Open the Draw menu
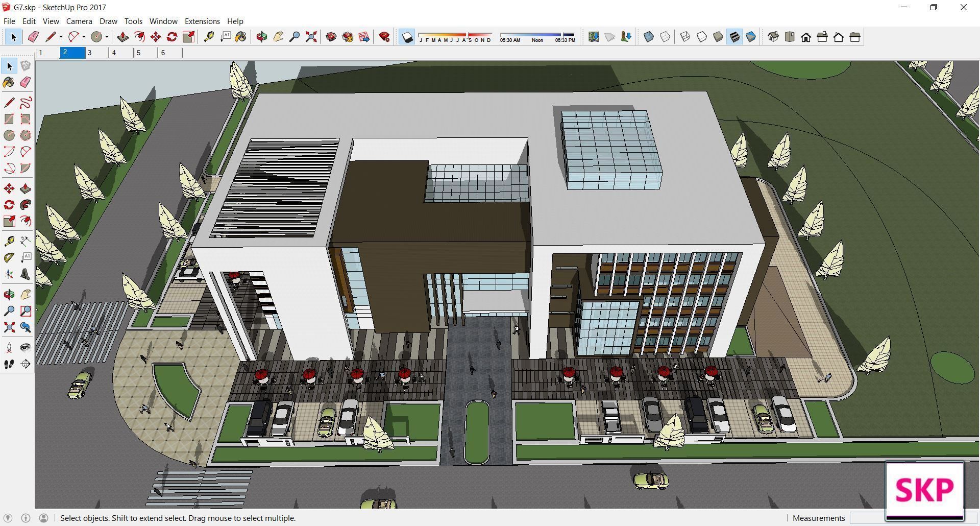 pyautogui.click(x=108, y=21)
